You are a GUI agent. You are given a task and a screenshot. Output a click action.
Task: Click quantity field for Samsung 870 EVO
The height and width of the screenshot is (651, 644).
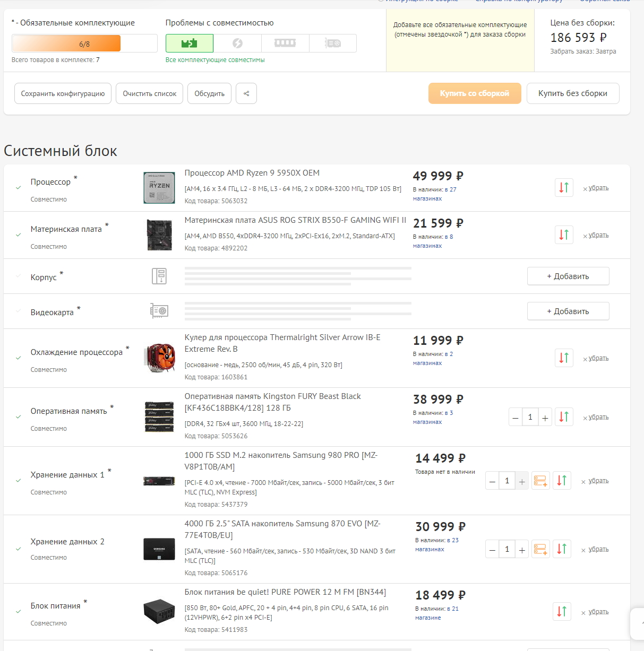[507, 549]
